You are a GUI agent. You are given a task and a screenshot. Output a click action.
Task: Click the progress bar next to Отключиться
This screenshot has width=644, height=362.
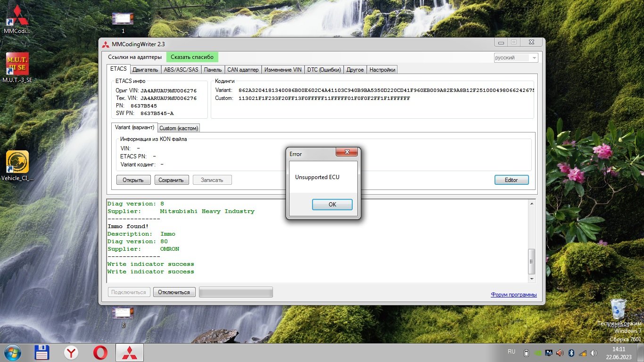(236, 292)
